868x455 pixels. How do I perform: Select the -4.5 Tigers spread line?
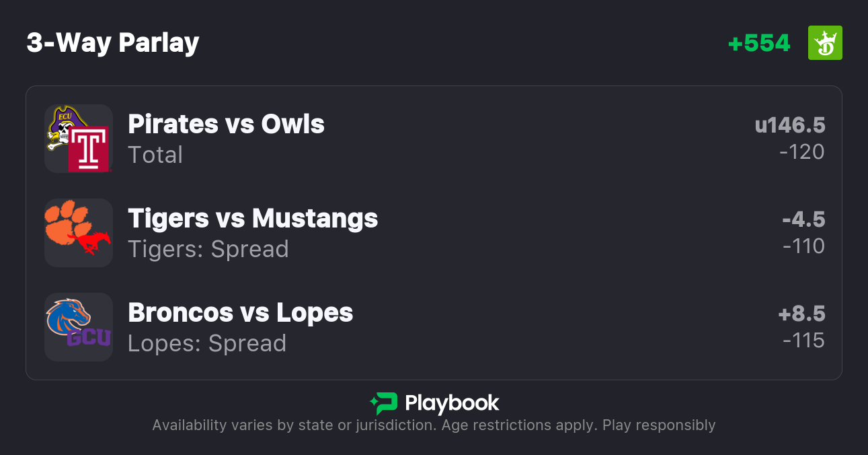click(x=803, y=219)
